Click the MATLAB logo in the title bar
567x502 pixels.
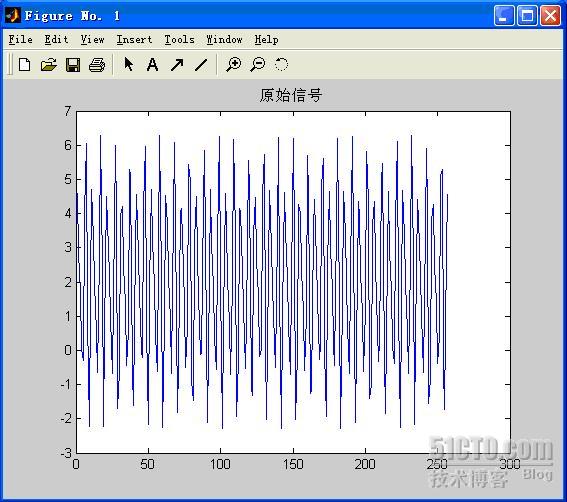pos(13,15)
